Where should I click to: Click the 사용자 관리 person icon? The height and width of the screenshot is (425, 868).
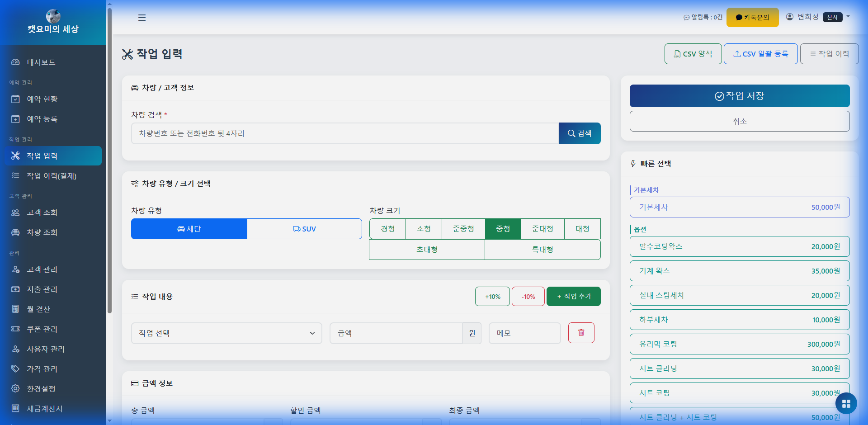15,349
